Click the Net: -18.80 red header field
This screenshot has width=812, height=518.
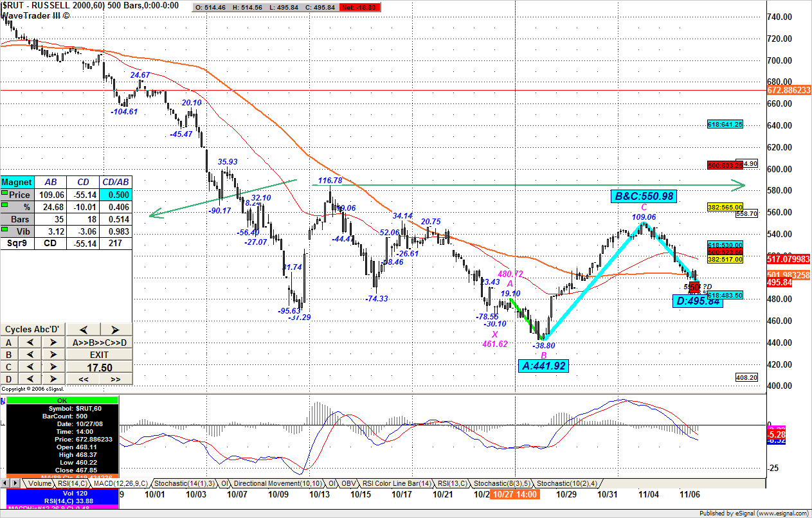click(359, 6)
